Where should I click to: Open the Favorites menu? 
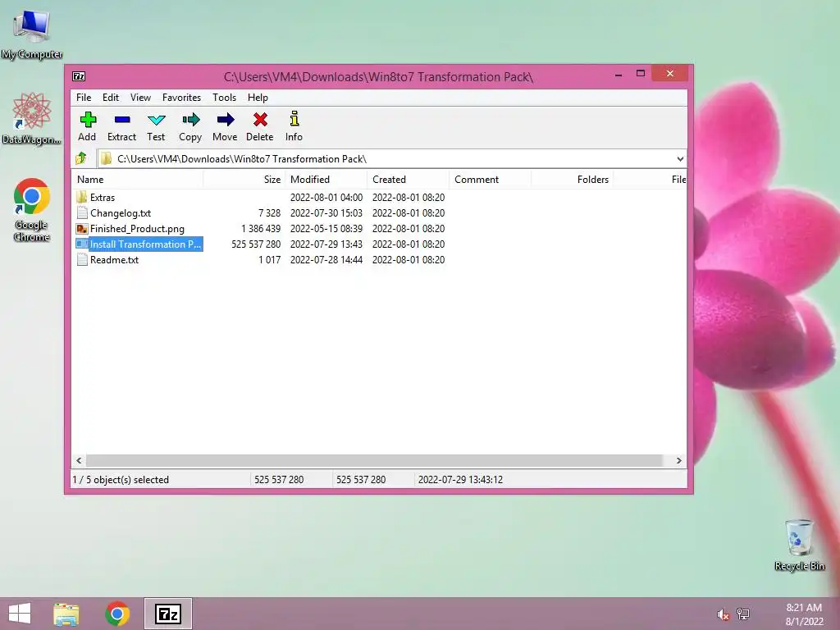[x=181, y=98]
